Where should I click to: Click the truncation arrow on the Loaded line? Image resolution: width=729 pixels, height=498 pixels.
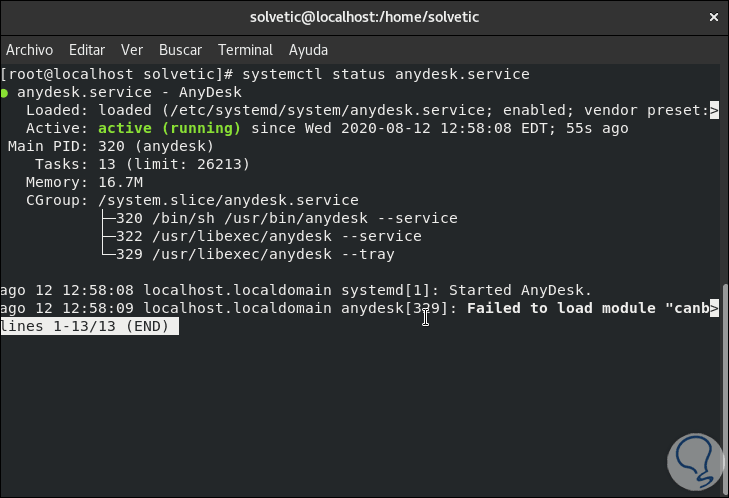(x=714, y=110)
